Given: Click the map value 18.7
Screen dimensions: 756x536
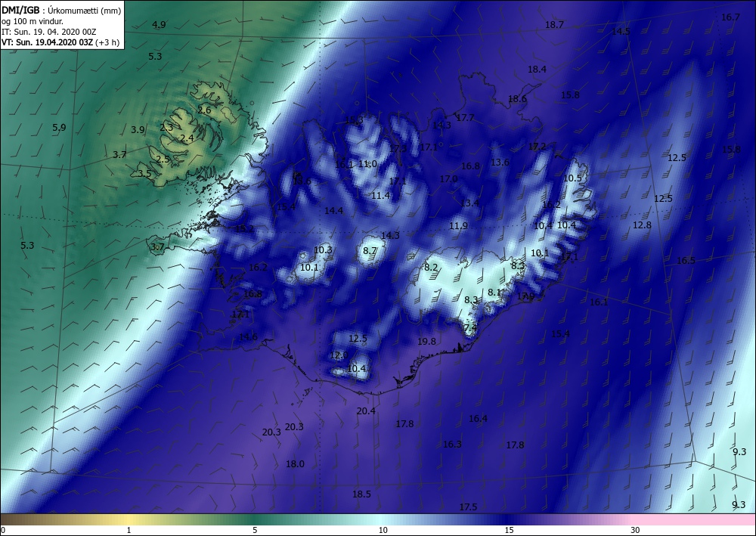Looking at the screenshot, I should [x=554, y=25].
